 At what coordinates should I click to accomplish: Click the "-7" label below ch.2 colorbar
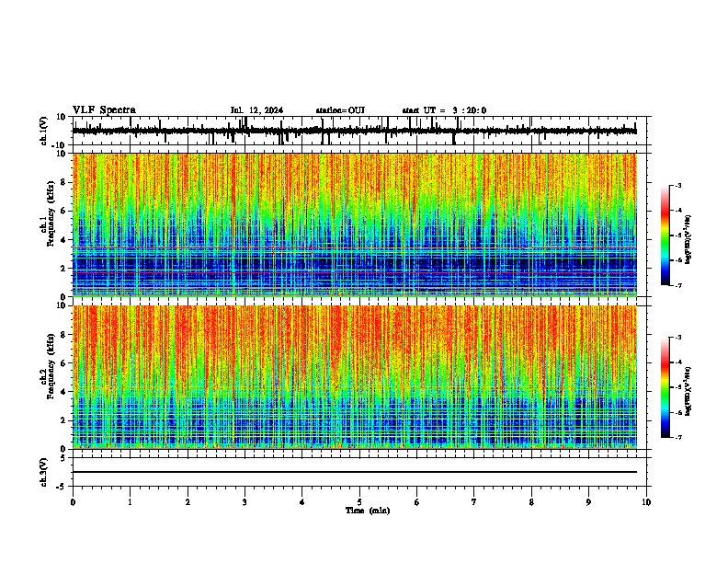pyautogui.click(x=677, y=437)
